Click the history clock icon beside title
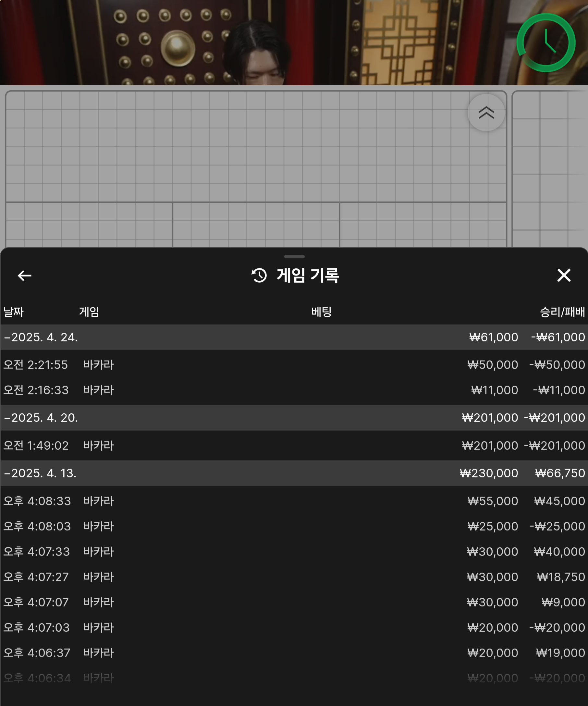This screenshot has width=588, height=706. coord(259,275)
